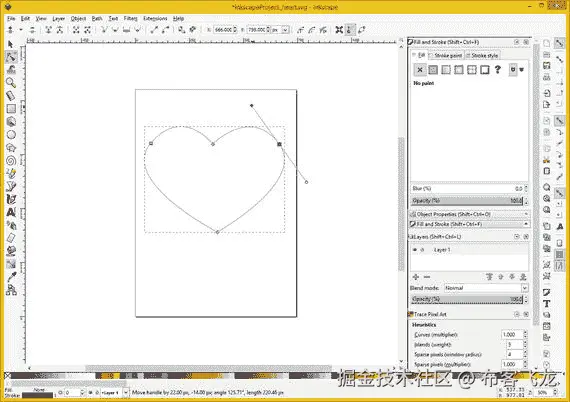Open the Object menu
Screen dimensions: 570x402
click(x=78, y=19)
